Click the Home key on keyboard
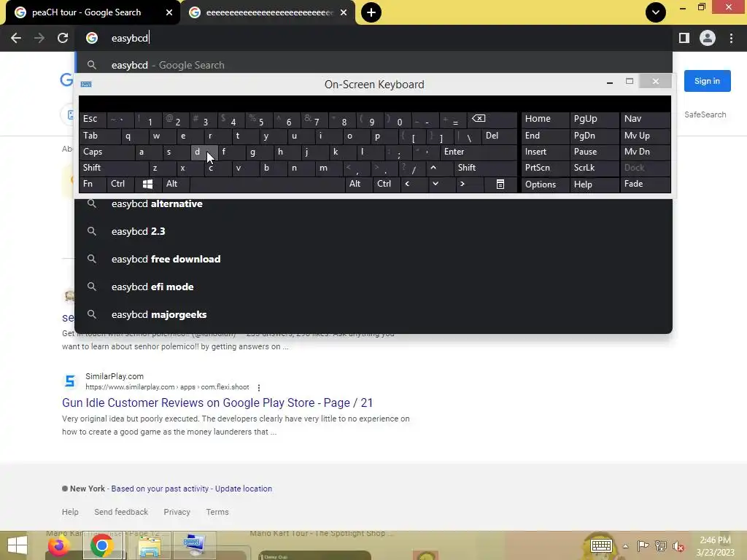Screen dimensions: 747x560 [x=546, y=119]
